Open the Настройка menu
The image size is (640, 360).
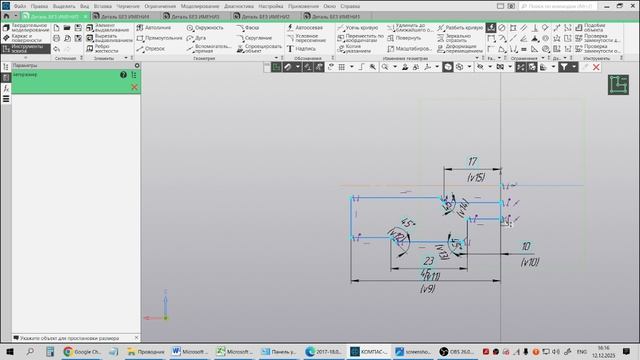pos(271,6)
